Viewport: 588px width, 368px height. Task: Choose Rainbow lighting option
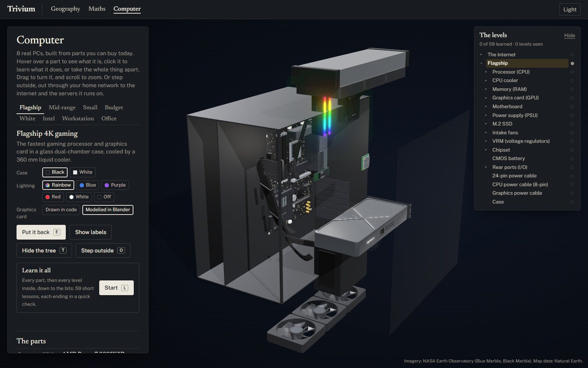click(x=58, y=185)
